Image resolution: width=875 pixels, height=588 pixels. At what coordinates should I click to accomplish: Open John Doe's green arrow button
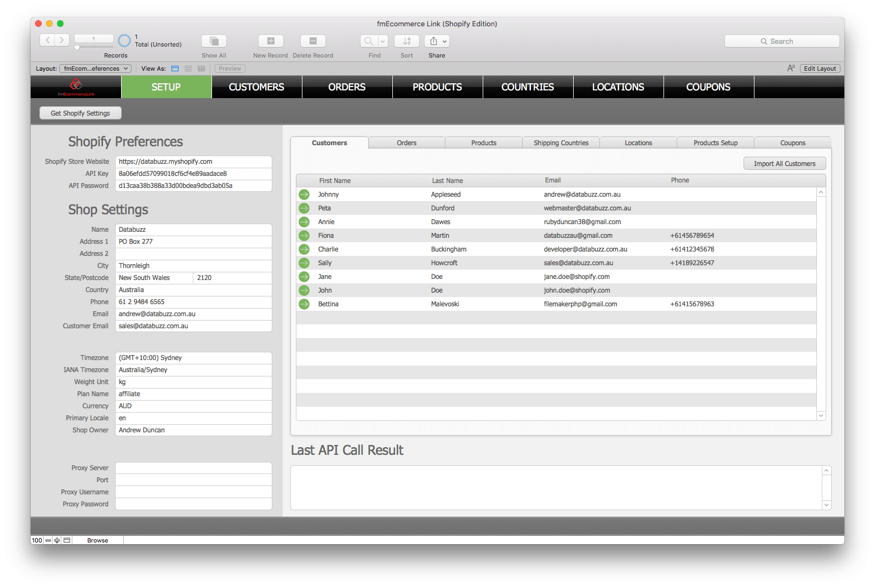pos(304,290)
